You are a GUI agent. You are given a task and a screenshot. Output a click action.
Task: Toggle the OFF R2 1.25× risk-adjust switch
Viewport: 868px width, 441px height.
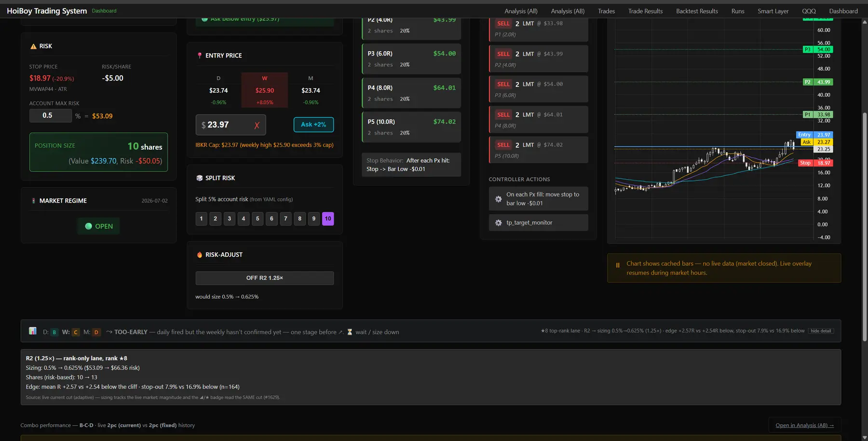pos(265,278)
